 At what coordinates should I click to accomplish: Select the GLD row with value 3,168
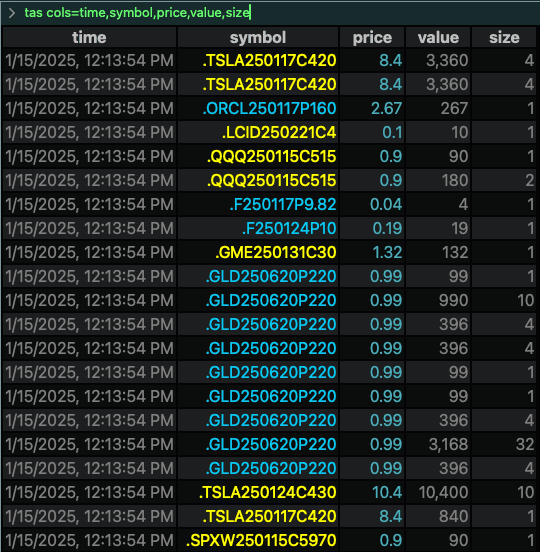[x=269, y=444]
